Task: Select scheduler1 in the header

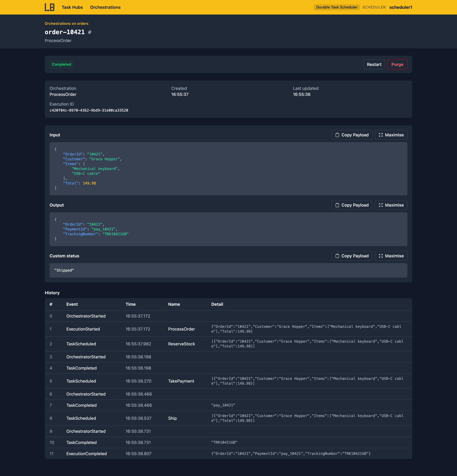Action: (401, 7)
